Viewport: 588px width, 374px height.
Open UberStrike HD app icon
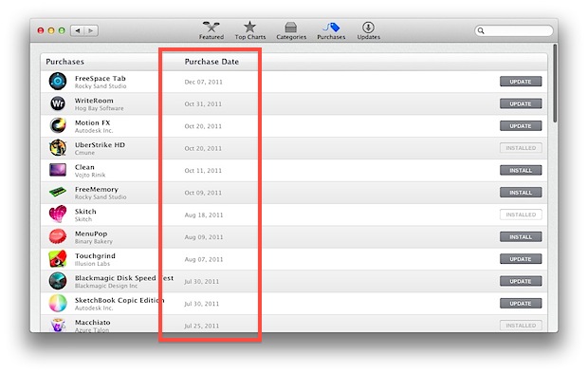click(58, 147)
